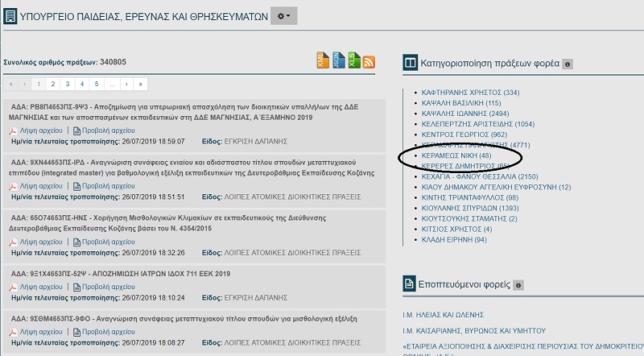The height and width of the screenshot is (356, 644).
Task: Select ΚΛΑΔΗ ΕΙΡΗΝΗ (94) signer
Action: click(454, 239)
